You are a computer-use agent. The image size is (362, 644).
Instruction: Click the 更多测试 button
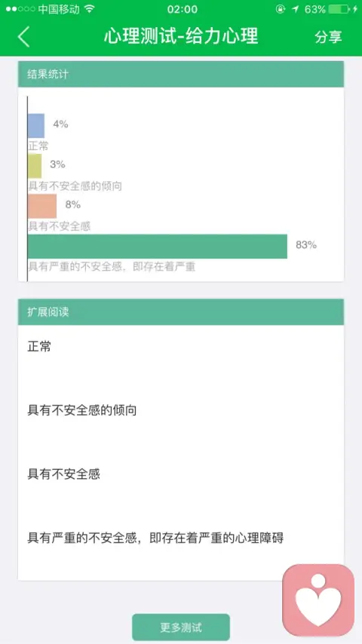(181, 627)
